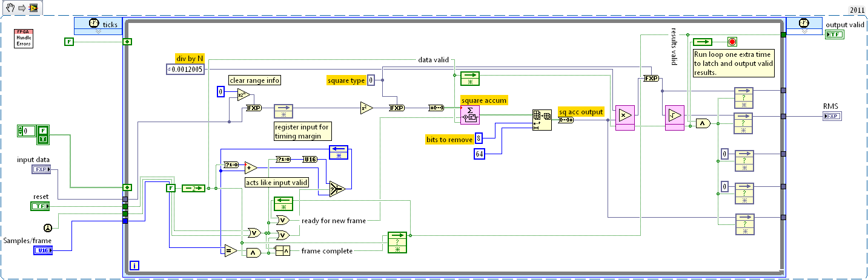Click the RMS FXP indicator terminal
Image resolution: width=868 pixels, height=280 pixels.
831,116
